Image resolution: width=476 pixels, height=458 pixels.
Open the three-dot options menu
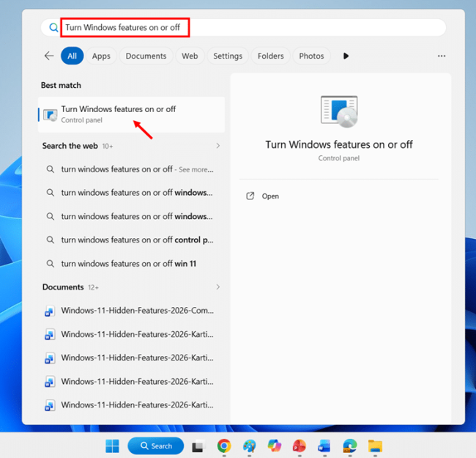click(442, 56)
